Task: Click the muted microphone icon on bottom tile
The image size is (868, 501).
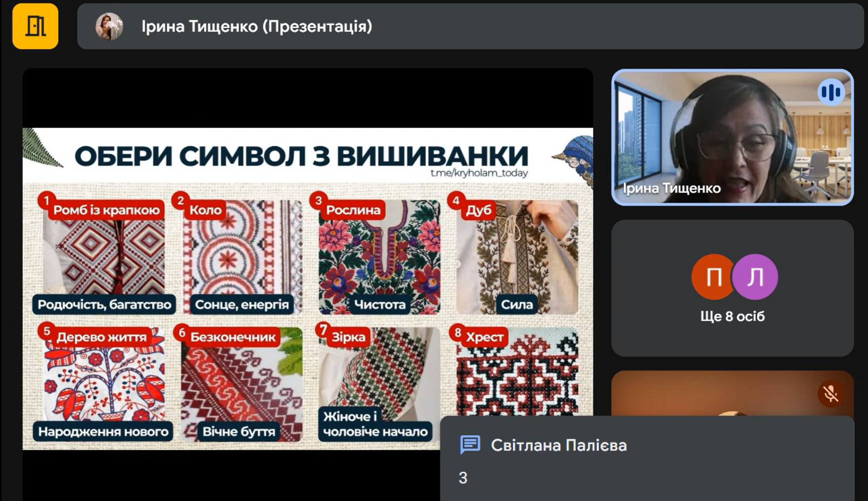Action: 831,393
